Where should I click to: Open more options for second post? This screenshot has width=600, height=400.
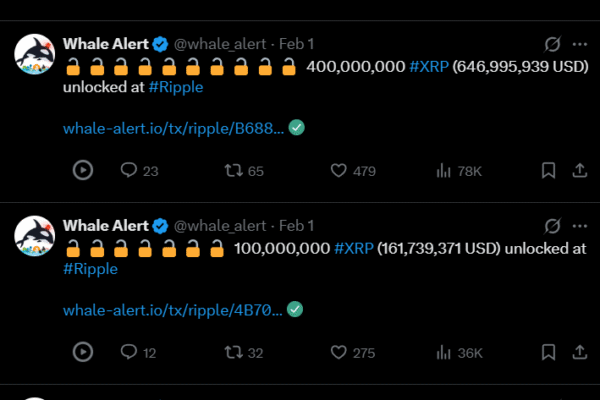pyautogui.click(x=580, y=226)
